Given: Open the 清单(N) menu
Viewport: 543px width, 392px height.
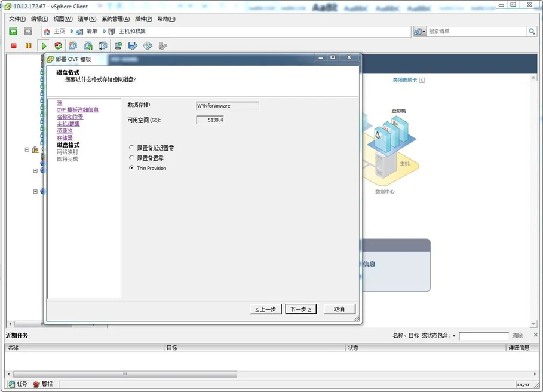Looking at the screenshot, I should 87,19.
